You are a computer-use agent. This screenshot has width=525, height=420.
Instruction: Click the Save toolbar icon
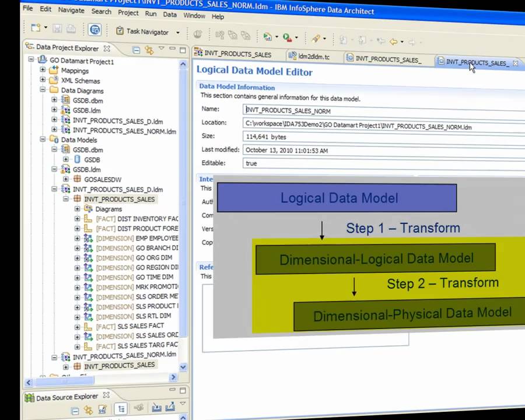click(x=57, y=29)
